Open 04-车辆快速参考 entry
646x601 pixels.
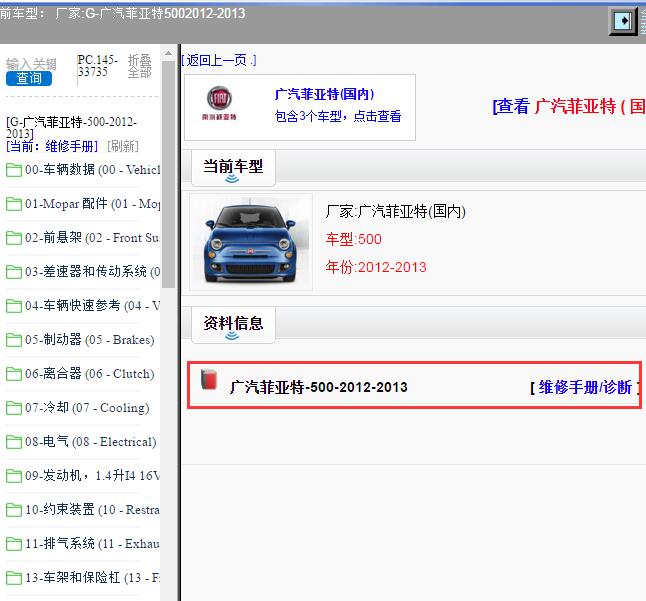pos(92,306)
